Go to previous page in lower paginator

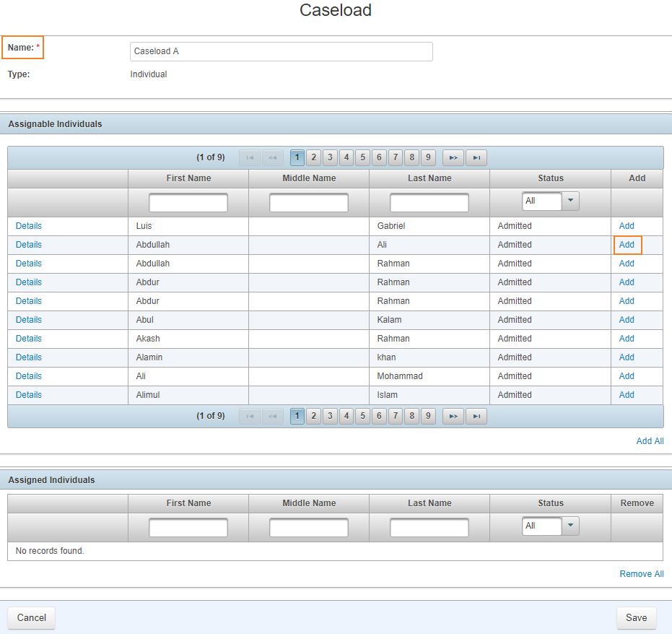[273, 416]
